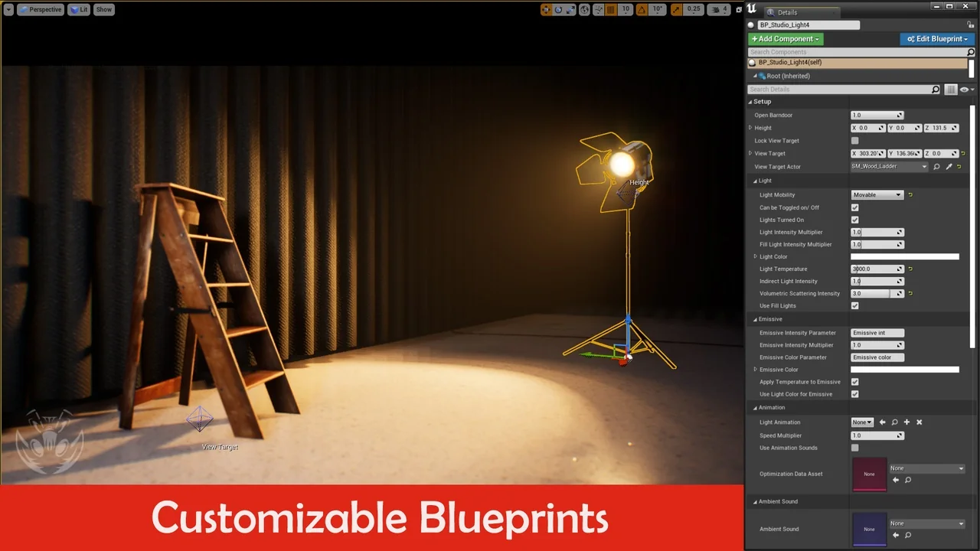Enable Use Animation Sounds checkbox
Image resolution: width=980 pixels, height=551 pixels.
coord(855,448)
